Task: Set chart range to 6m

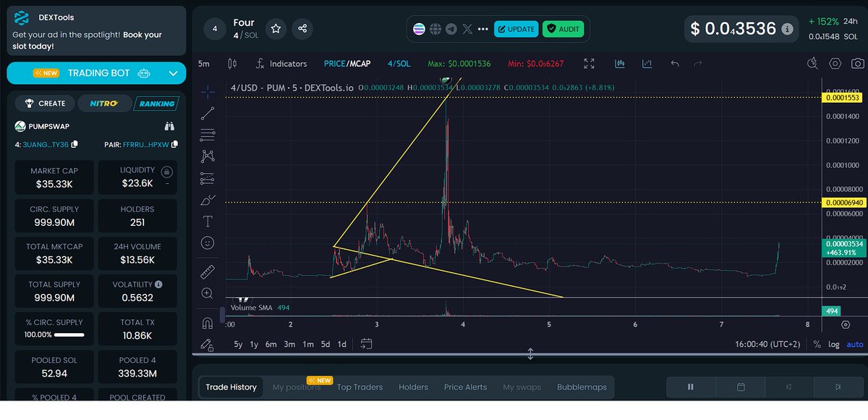Action: coord(271,345)
